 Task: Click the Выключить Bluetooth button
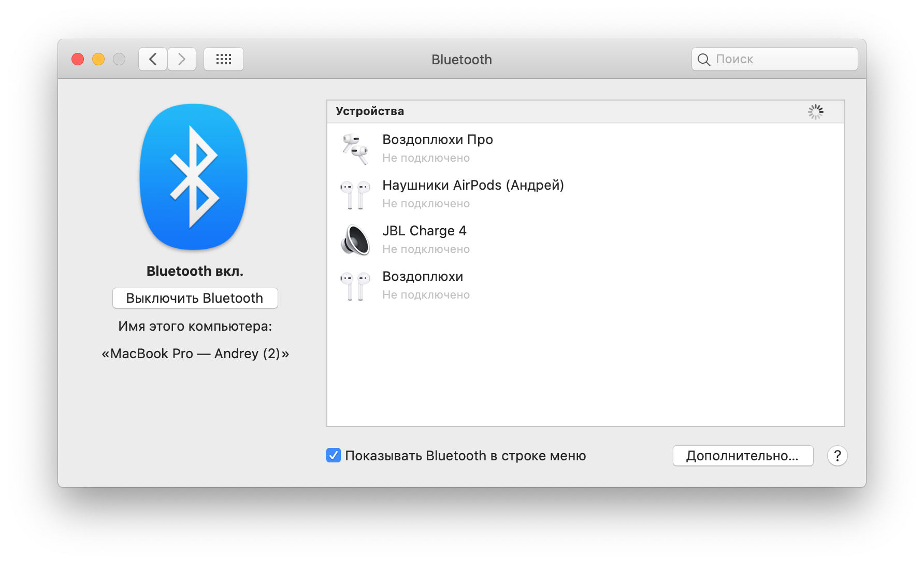[x=195, y=298]
